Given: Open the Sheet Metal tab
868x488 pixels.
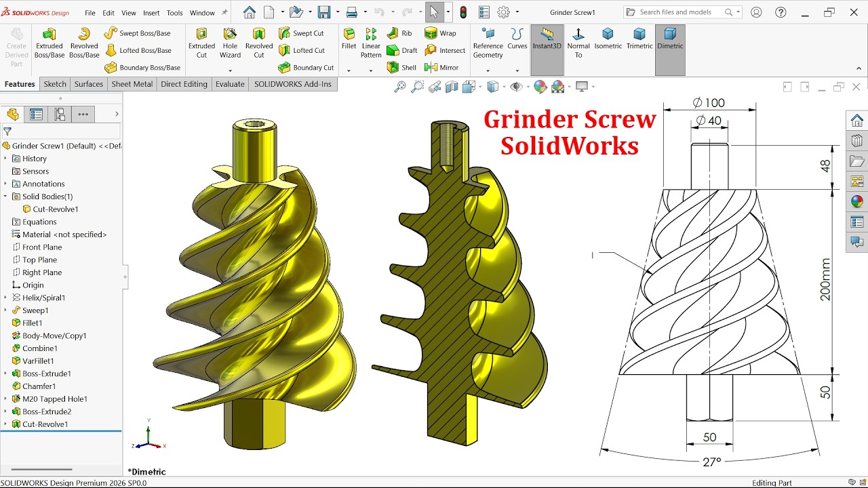Looking at the screenshot, I should 132,84.
